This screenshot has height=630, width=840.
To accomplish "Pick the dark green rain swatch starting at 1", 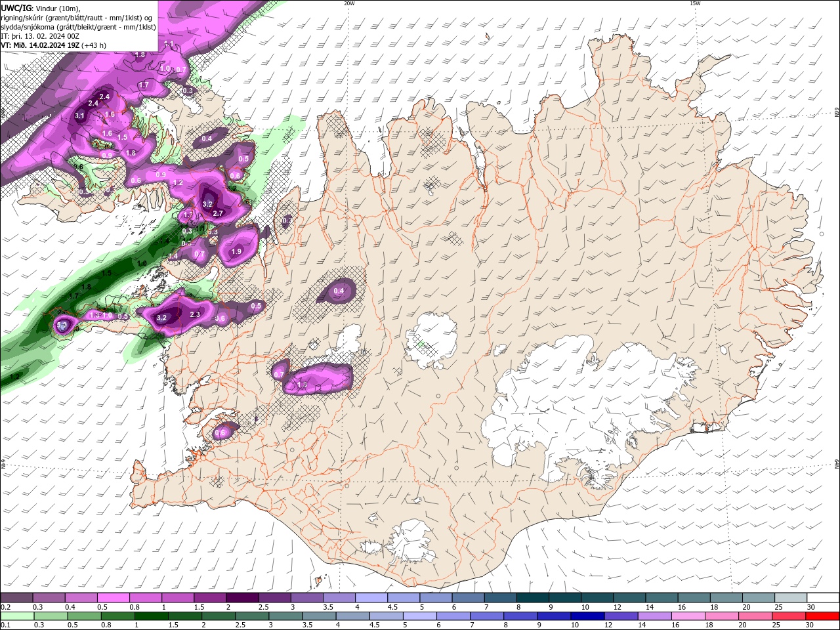I will click(152, 616).
